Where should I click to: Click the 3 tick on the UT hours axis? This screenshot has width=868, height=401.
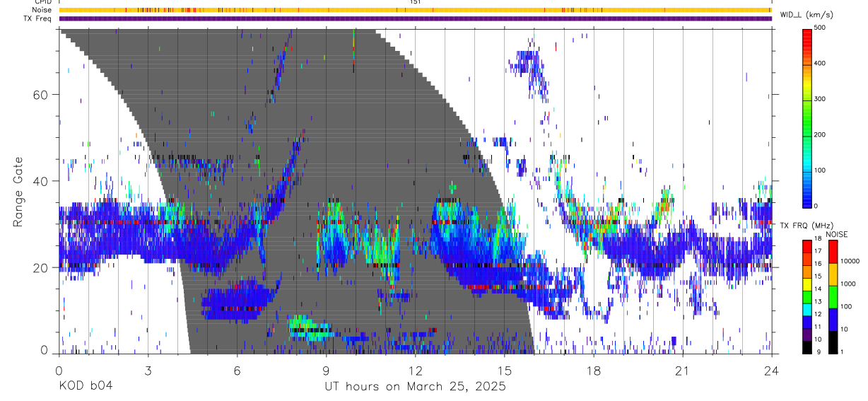[x=148, y=371]
